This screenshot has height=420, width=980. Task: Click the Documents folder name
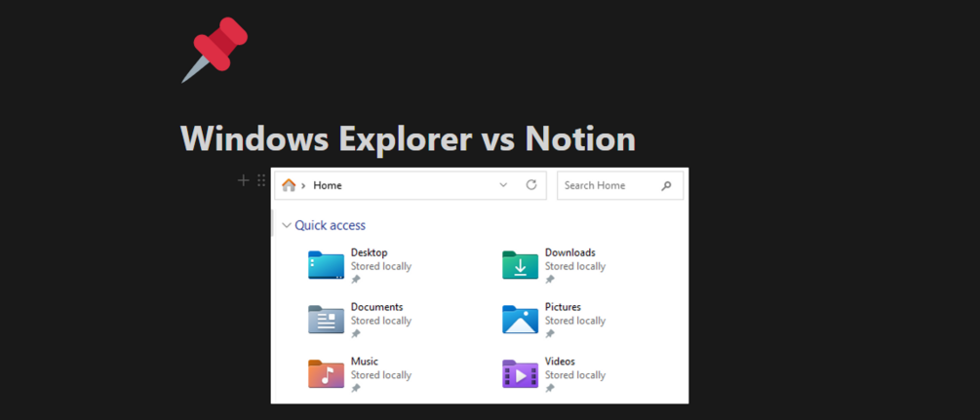point(376,307)
